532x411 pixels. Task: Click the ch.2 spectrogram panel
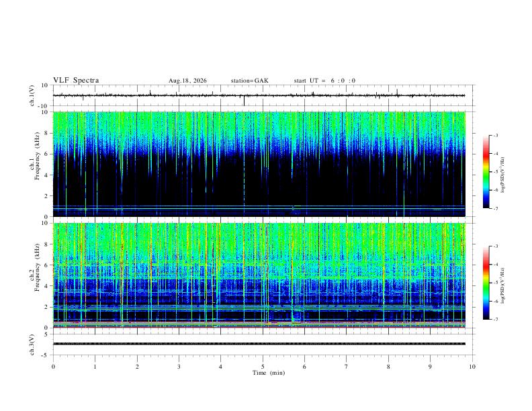pos(259,275)
